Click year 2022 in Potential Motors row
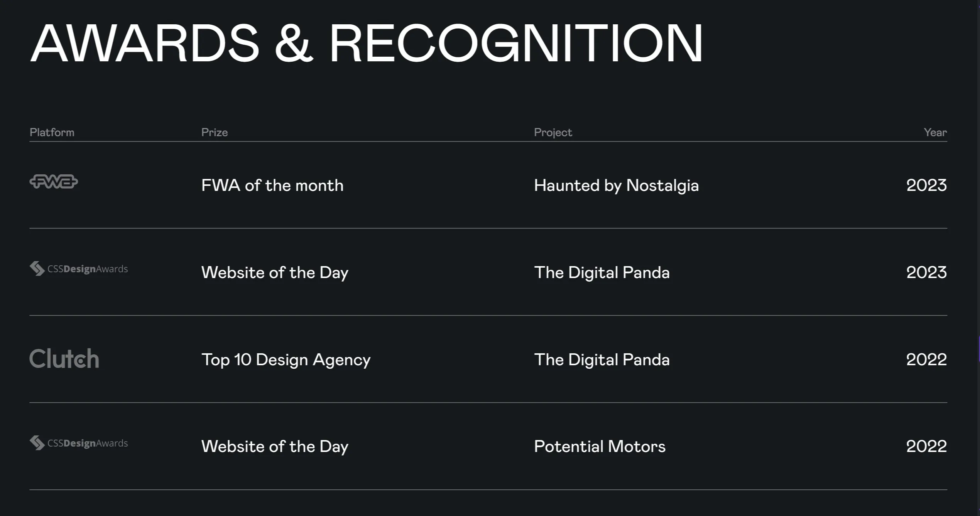Image resolution: width=980 pixels, height=516 pixels. [926, 447]
